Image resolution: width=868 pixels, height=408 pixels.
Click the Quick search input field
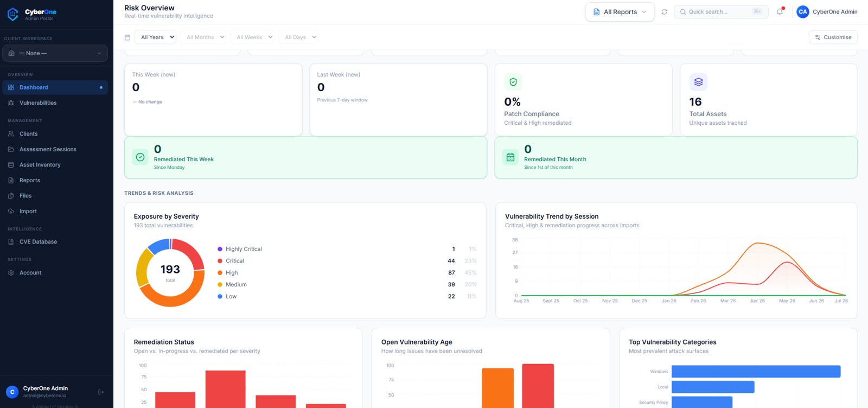[x=721, y=11]
